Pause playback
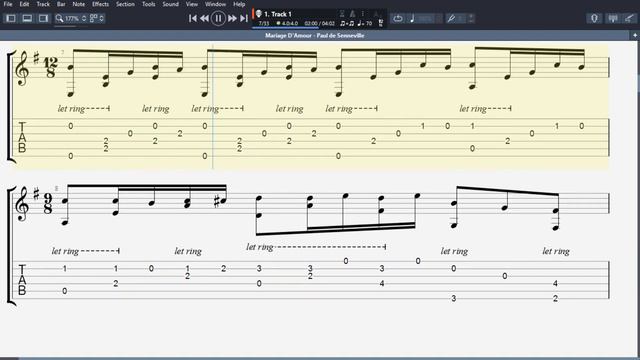The width and height of the screenshot is (640, 360). pyautogui.click(x=218, y=18)
